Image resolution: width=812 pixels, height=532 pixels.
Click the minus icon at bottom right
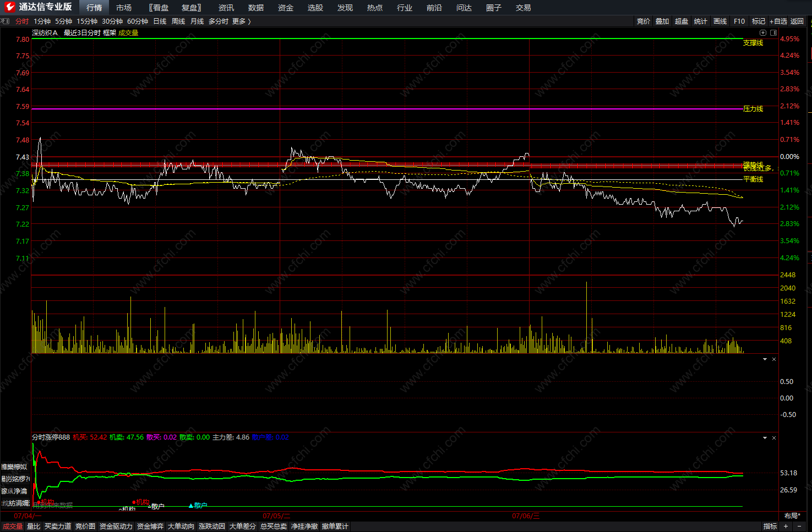click(x=799, y=526)
